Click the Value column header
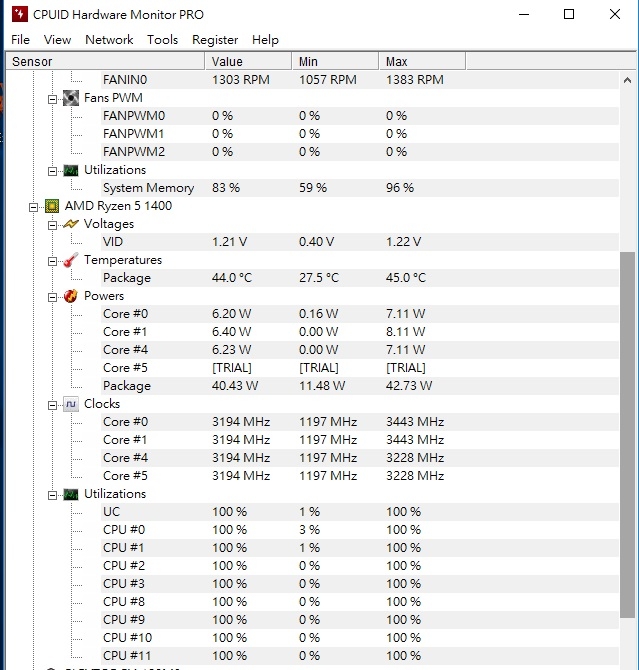This screenshot has width=639, height=670. (249, 62)
